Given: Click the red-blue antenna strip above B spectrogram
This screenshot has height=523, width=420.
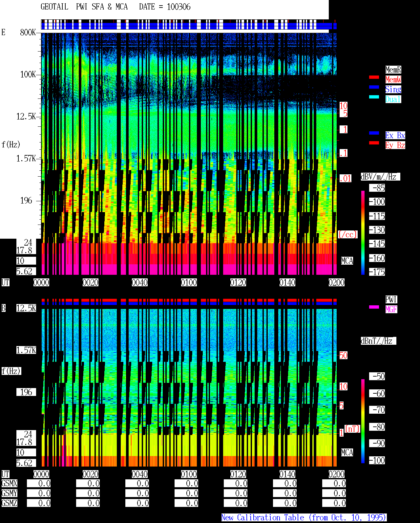Looking at the screenshot, I should 189,302.
